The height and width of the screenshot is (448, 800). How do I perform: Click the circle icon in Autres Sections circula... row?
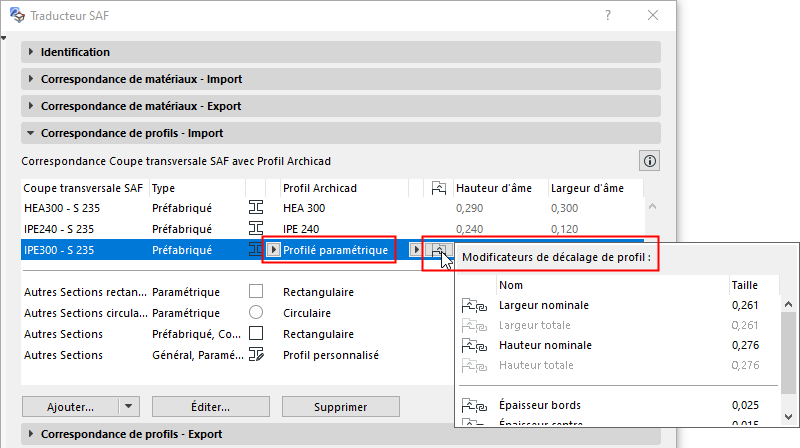coord(256,312)
